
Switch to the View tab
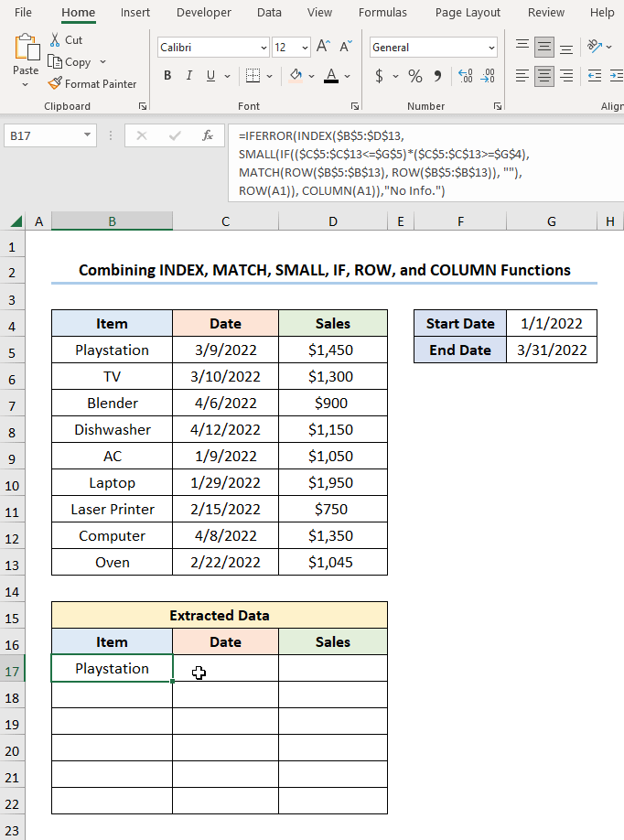(x=319, y=12)
